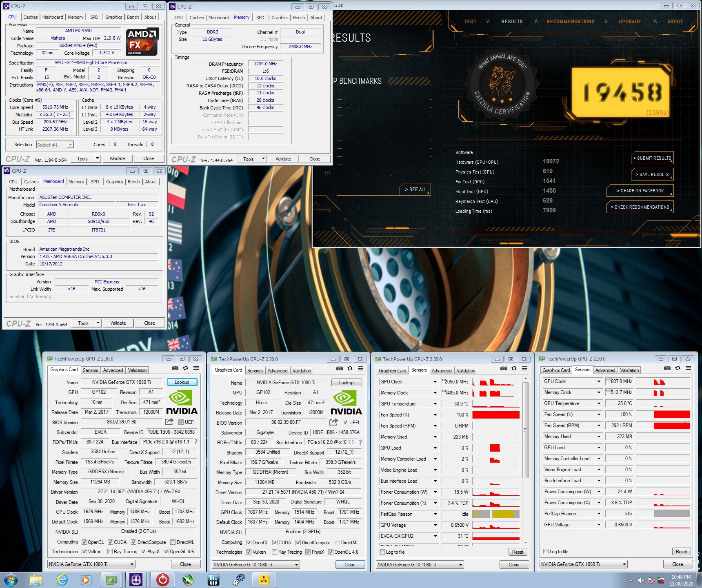Toggle PhysX checkbox in Gigabyte GPU-Z window

(308, 552)
